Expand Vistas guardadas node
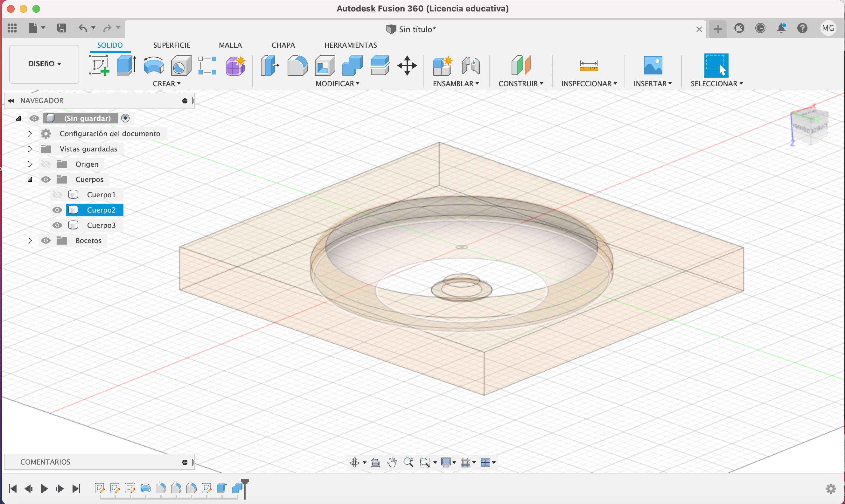Screen dimensions: 845x504 (x=30, y=149)
